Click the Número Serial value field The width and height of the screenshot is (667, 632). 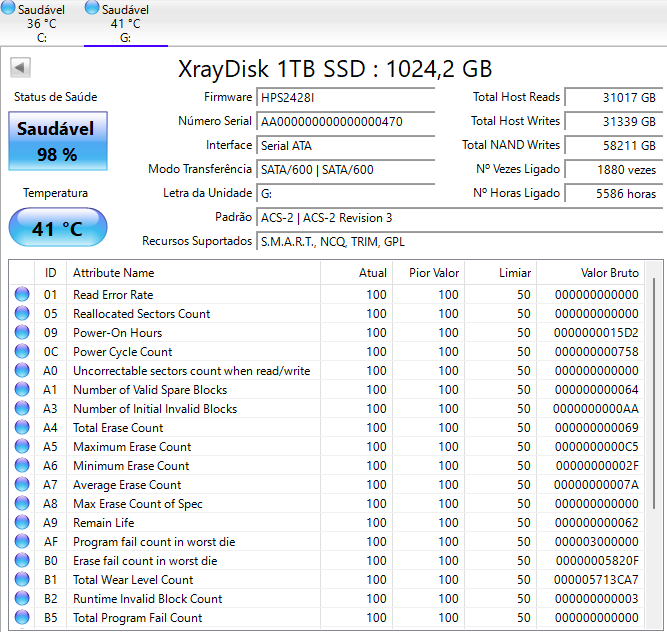[346, 122]
